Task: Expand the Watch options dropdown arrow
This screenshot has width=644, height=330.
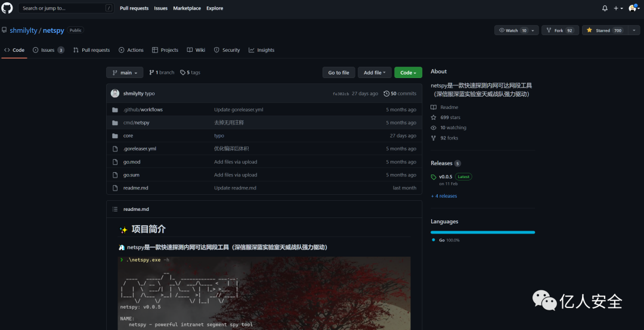Action: [x=533, y=30]
